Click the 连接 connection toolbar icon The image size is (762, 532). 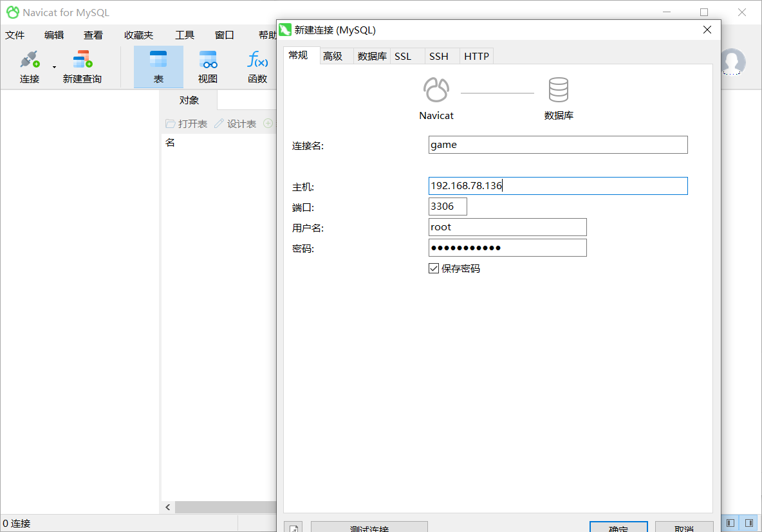click(x=30, y=60)
